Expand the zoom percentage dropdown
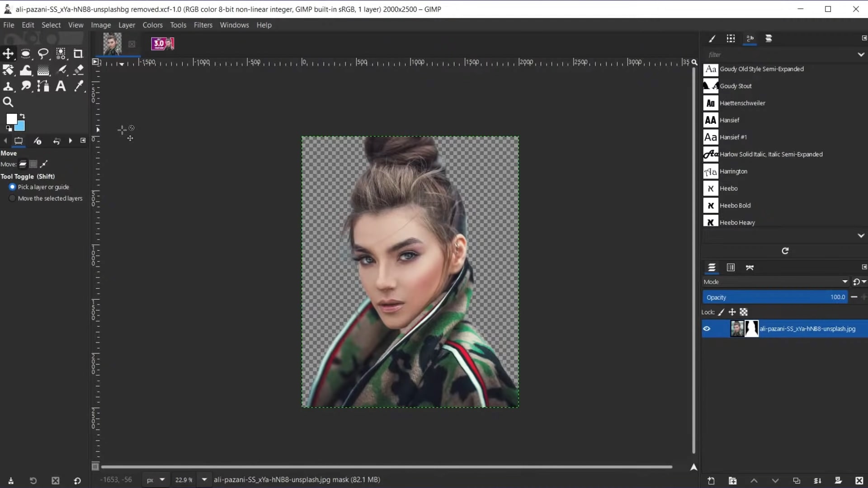Image resolution: width=868 pixels, height=488 pixels. (x=204, y=480)
